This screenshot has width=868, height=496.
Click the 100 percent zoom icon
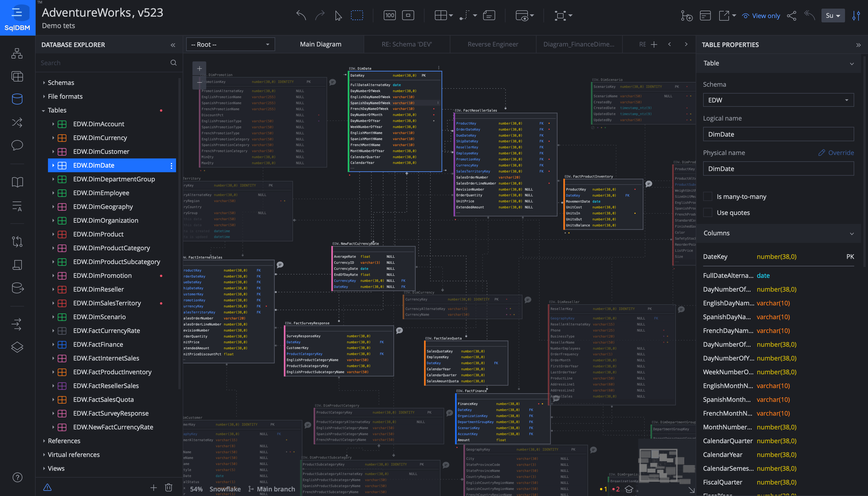click(x=389, y=15)
